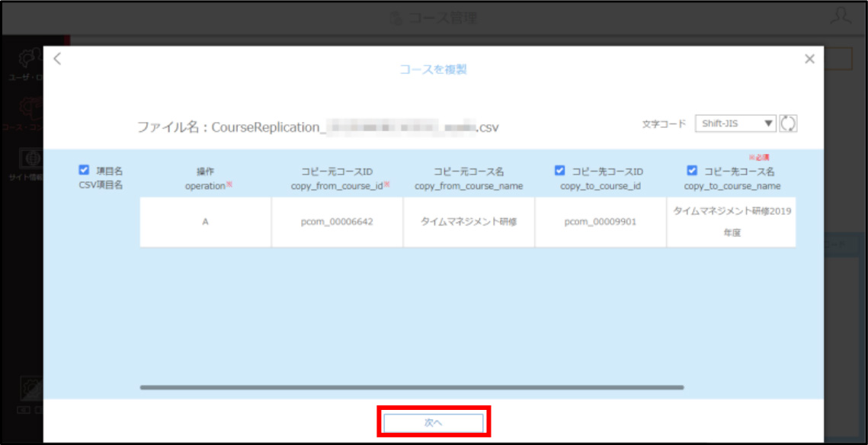Uncheck the コピー先コースID checkbox

click(x=559, y=171)
